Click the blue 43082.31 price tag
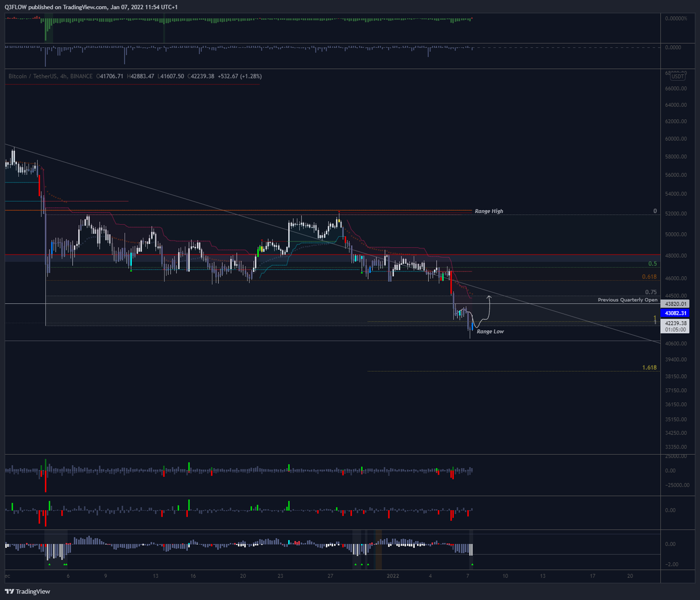 click(675, 313)
